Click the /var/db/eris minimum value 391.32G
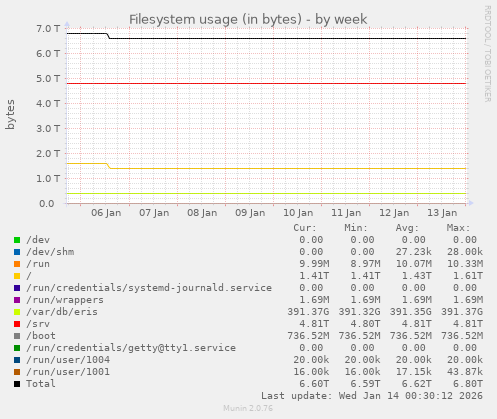 359,312
